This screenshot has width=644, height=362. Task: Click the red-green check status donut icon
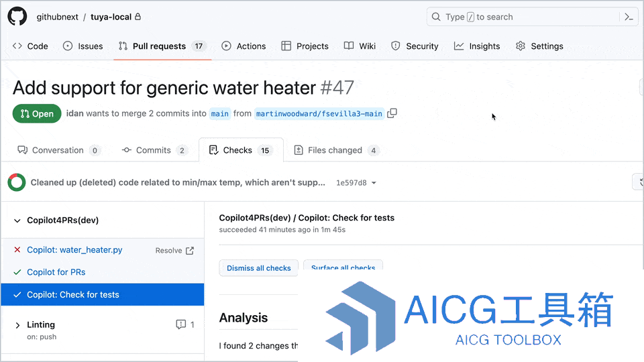tap(17, 182)
